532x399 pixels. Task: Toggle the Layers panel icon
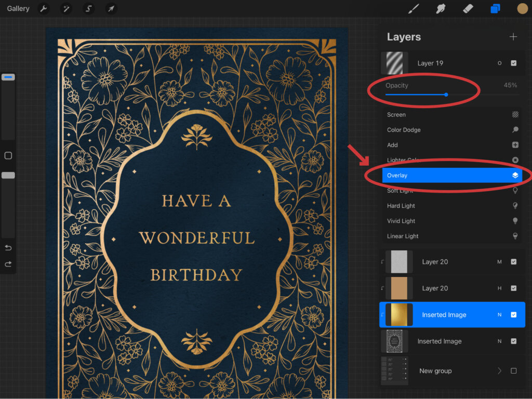coord(495,9)
